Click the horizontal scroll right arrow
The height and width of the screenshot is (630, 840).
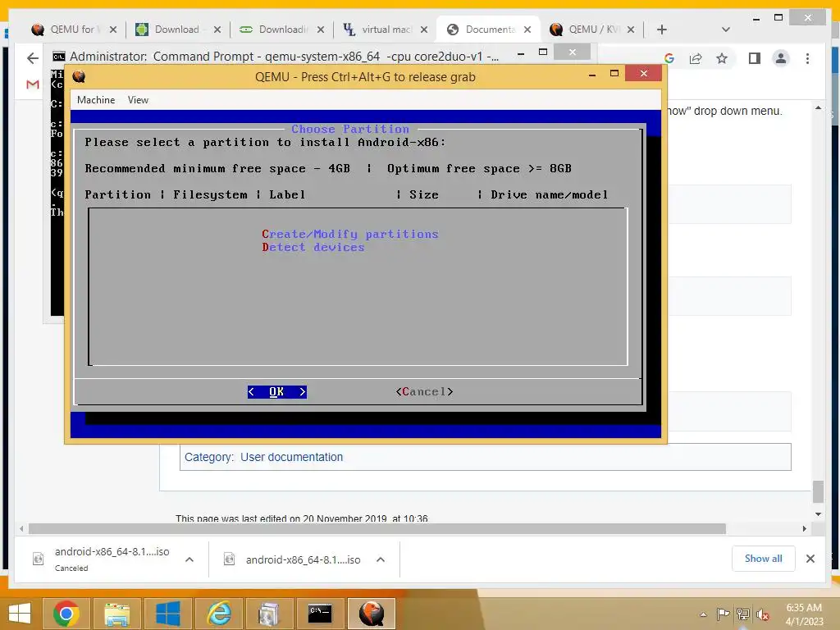pyautogui.click(x=804, y=529)
